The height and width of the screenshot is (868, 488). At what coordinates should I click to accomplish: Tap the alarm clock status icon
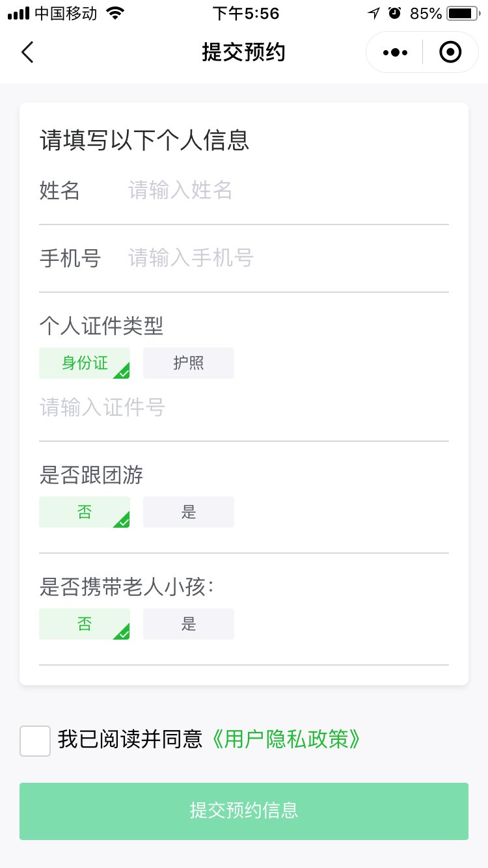coord(394,13)
